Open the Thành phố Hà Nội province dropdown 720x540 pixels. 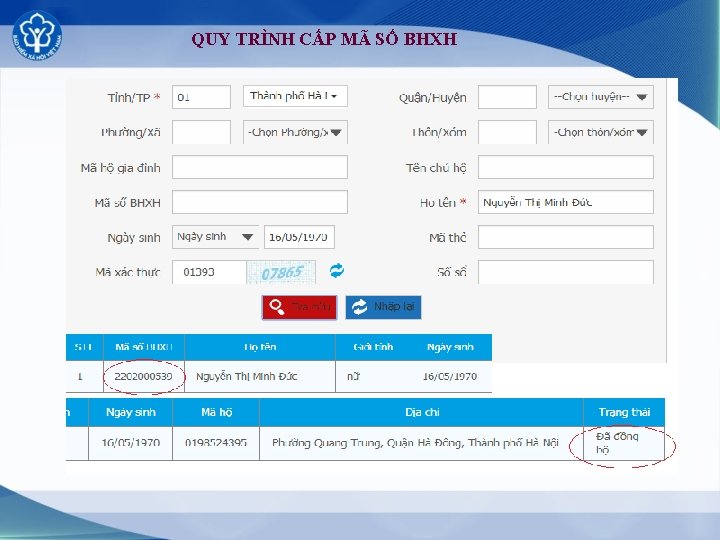click(x=295, y=96)
